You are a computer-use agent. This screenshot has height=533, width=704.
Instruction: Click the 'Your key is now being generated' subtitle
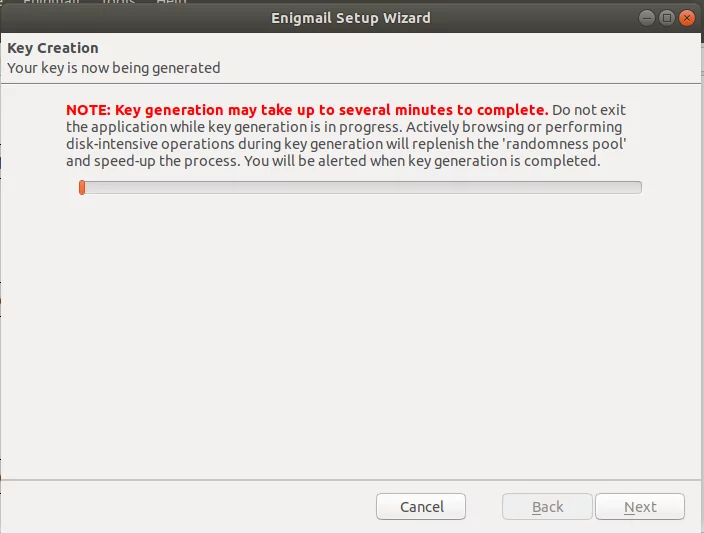click(114, 68)
